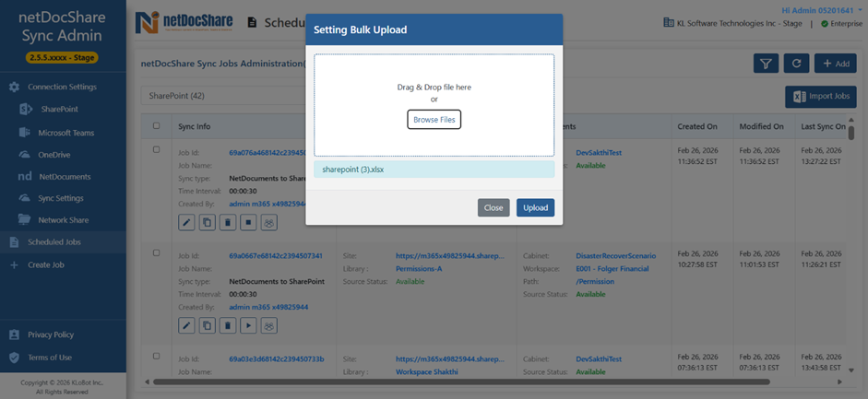Click the SharePoint sidebar icon
The image size is (868, 399).
(x=25, y=109)
